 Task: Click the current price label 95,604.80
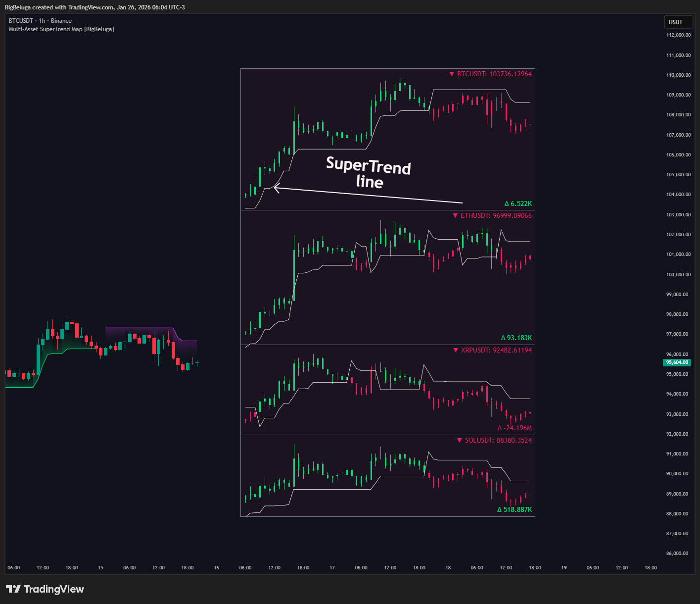click(677, 362)
